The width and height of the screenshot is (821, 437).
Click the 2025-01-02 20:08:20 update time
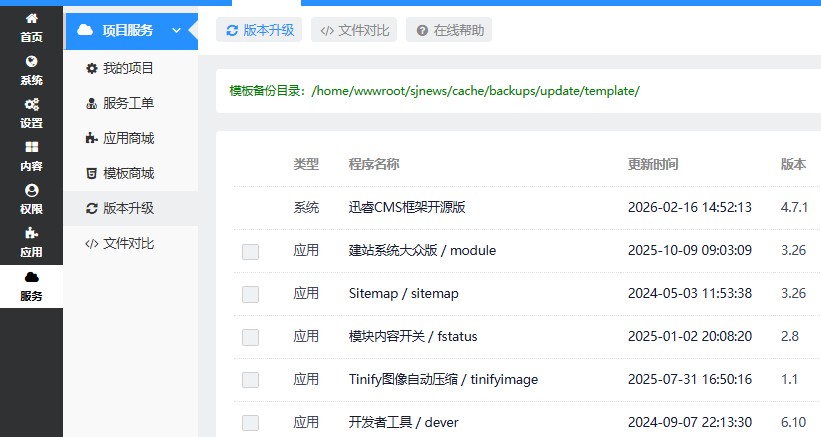[x=690, y=336]
